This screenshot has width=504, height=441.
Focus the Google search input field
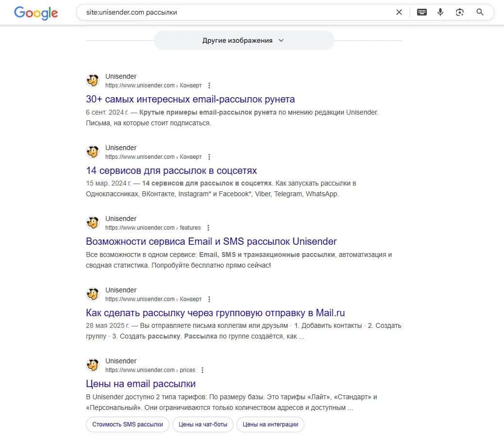point(233,13)
